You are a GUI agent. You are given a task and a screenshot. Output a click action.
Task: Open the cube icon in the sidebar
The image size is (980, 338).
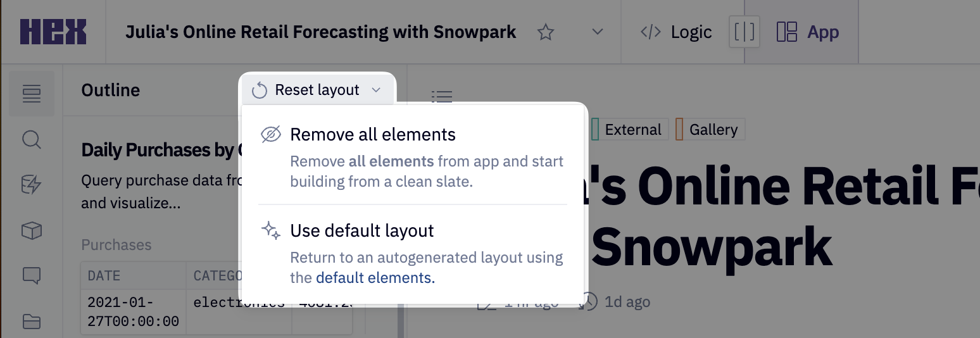click(x=31, y=231)
